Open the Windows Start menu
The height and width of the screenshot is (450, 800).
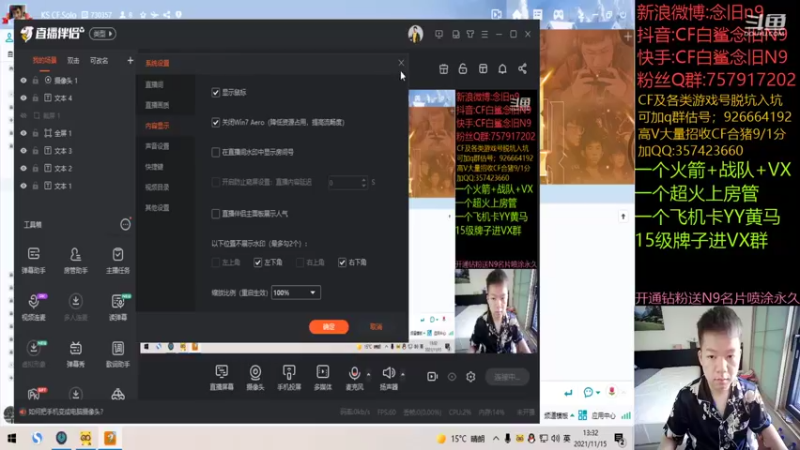coord(11,438)
